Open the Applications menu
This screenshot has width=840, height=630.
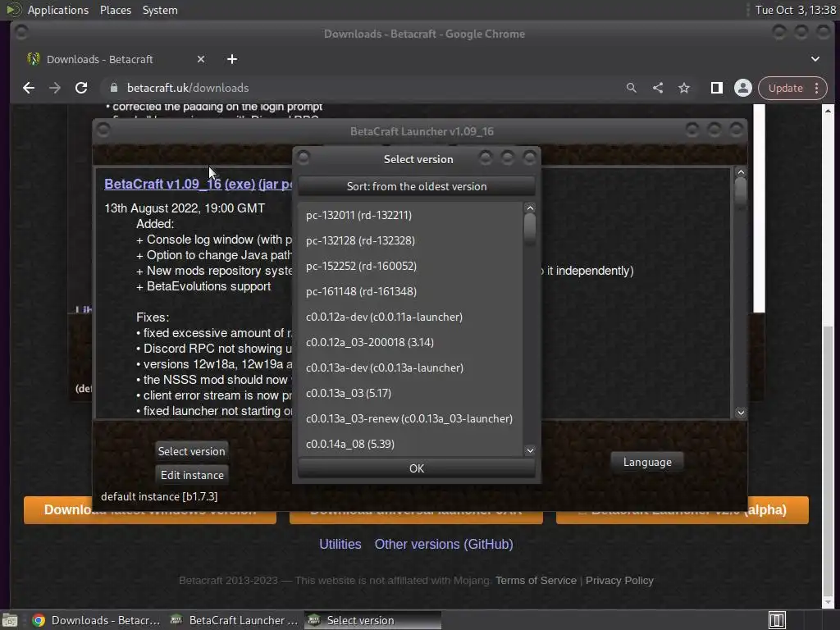point(58,10)
